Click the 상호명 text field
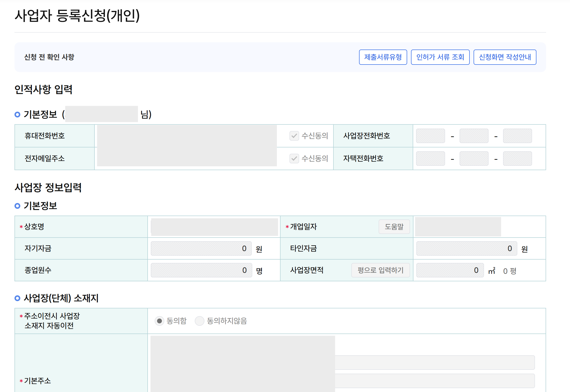The width and height of the screenshot is (570, 392). 214,227
